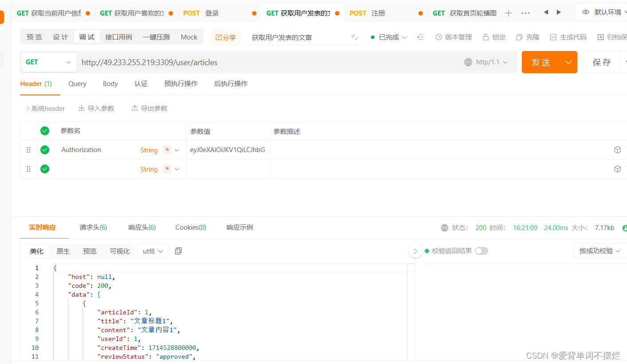Edit the interface name pencil icon
The image size is (627, 364).
coord(355,38)
